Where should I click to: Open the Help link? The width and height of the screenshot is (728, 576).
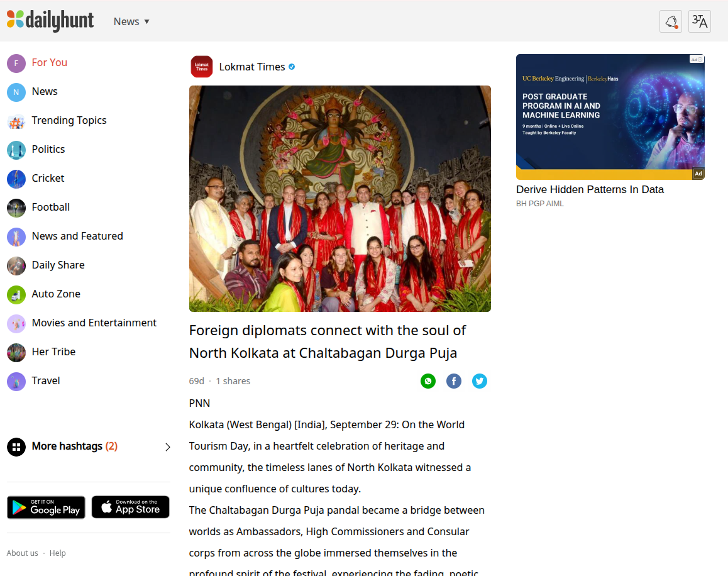[58, 553]
